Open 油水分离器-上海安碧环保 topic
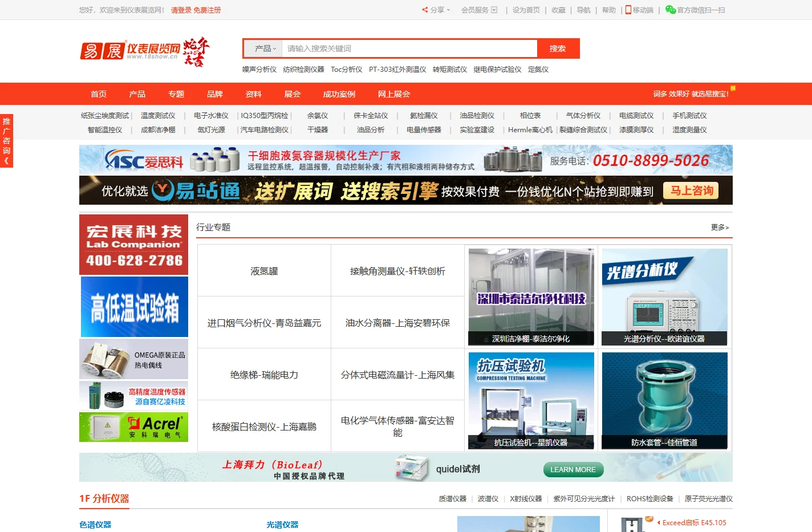The height and width of the screenshot is (532, 812). click(x=397, y=323)
